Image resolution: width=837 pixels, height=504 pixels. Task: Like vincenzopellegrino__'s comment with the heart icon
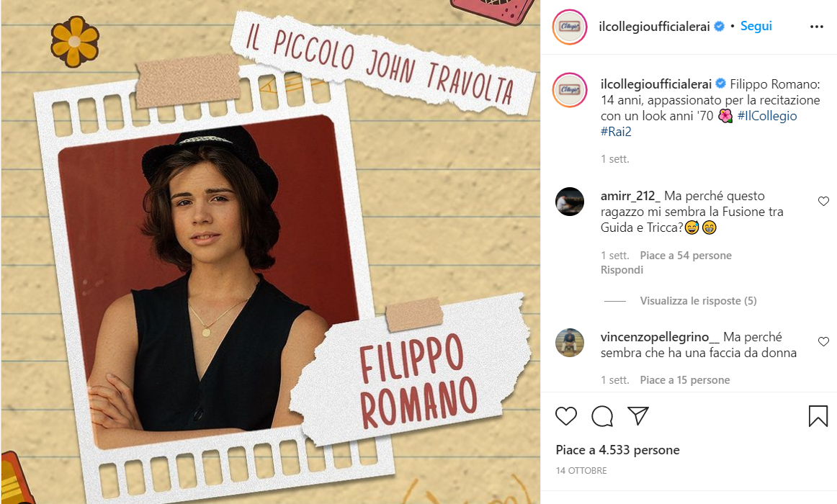(x=823, y=341)
